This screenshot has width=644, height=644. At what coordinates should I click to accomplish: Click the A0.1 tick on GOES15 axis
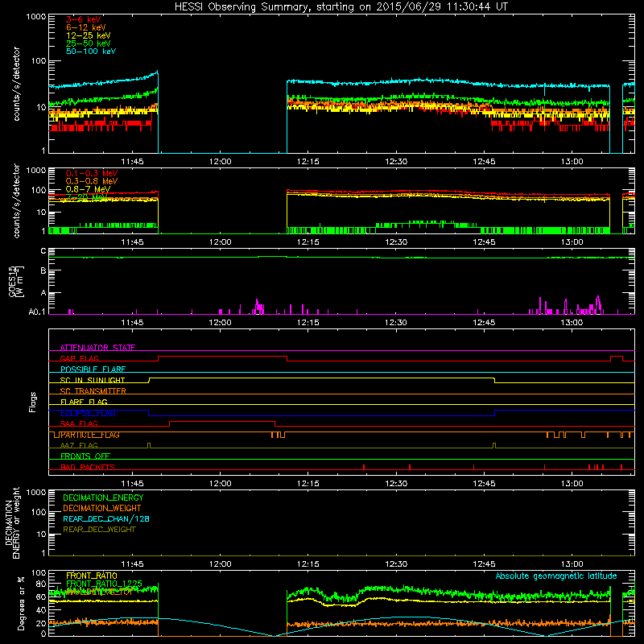pyautogui.click(x=37, y=312)
